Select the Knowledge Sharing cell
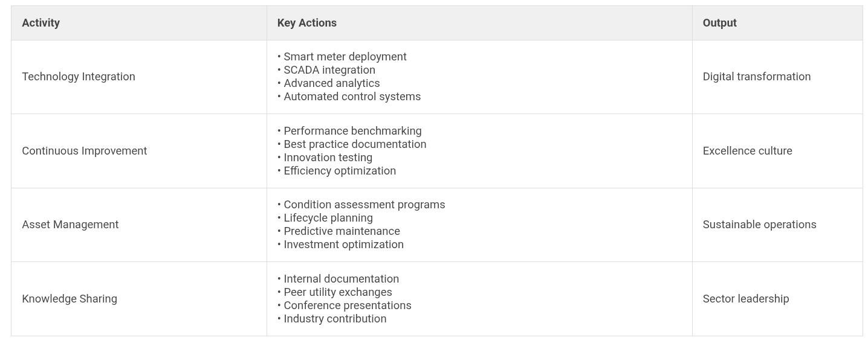The width and height of the screenshot is (868, 352). click(x=70, y=299)
